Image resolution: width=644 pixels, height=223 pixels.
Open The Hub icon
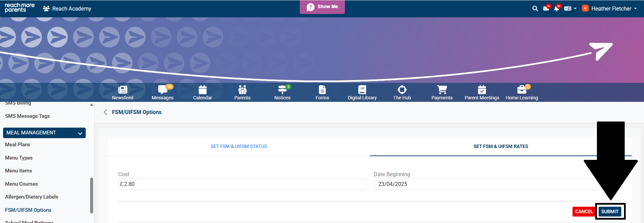point(402,90)
